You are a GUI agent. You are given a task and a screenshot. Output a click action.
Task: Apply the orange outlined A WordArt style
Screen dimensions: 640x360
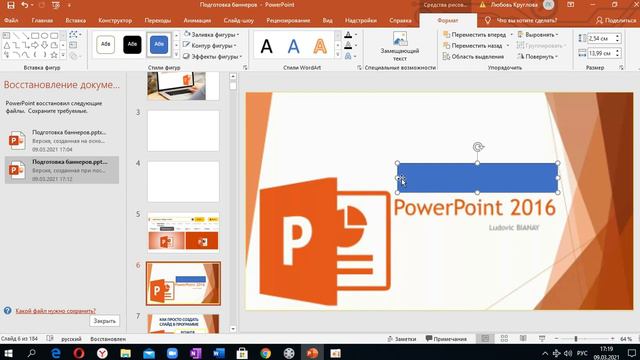click(320, 46)
